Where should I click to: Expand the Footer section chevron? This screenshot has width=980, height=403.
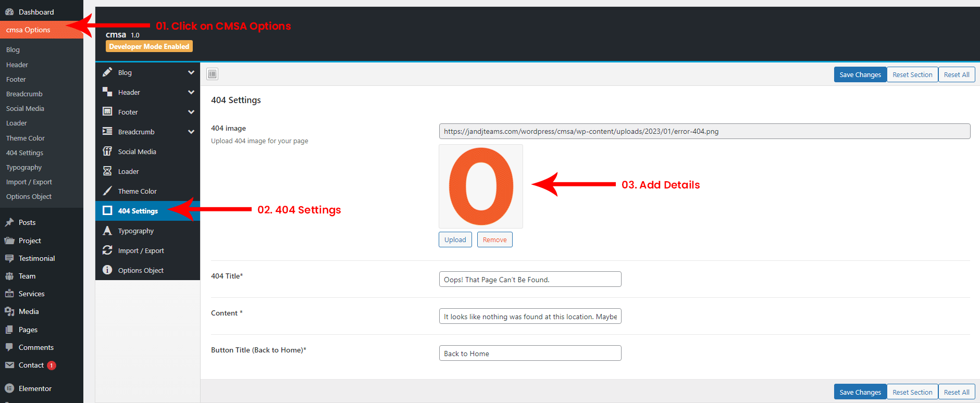click(191, 112)
